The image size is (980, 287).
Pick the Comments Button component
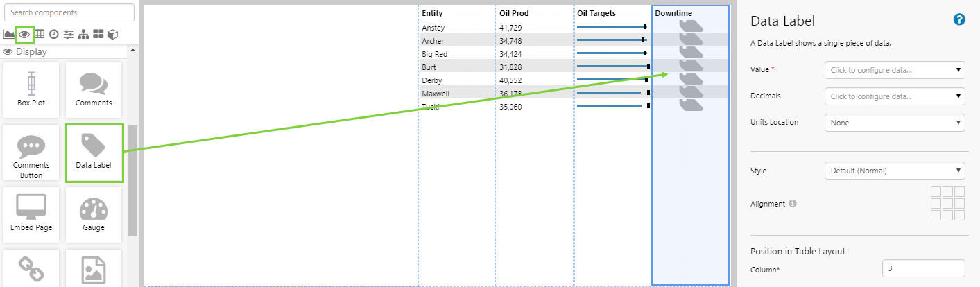31,153
